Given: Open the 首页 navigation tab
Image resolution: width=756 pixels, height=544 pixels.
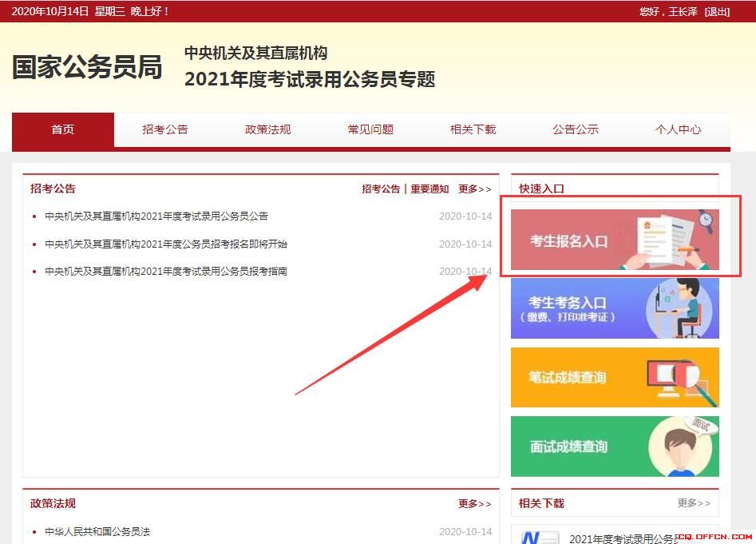Looking at the screenshot, I should (x=63, y=129).
